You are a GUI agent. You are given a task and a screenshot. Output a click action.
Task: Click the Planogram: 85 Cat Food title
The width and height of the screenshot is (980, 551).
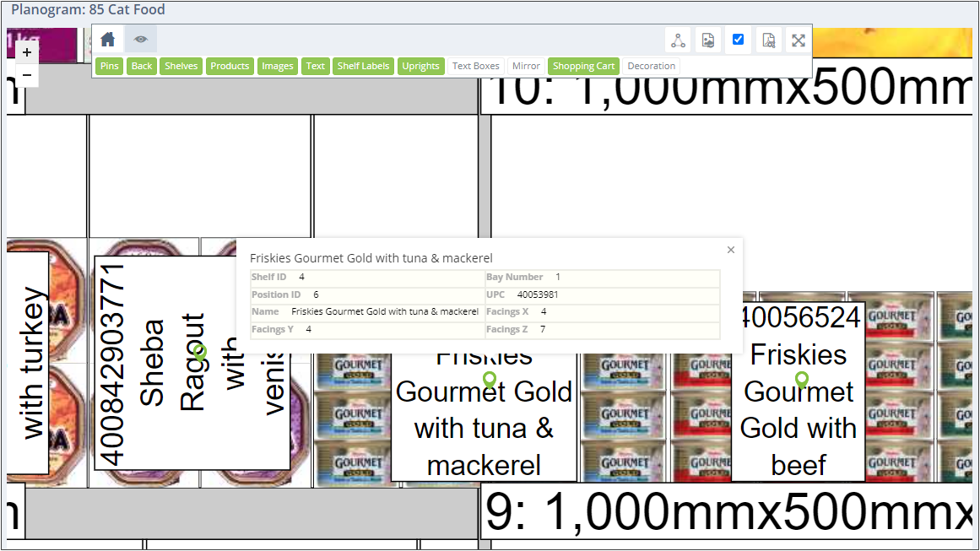click(88, 9)
